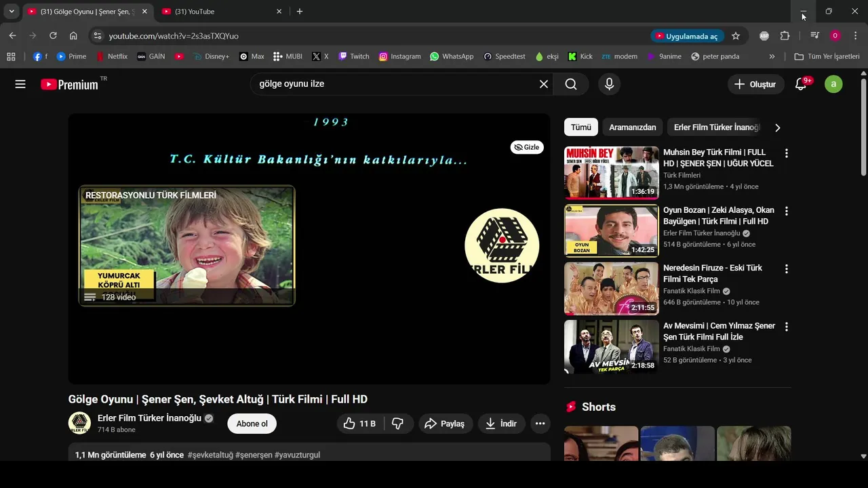Show hidden bookmarks with the double chevron
Screen dimensions: 868x488
click(772, 56)
